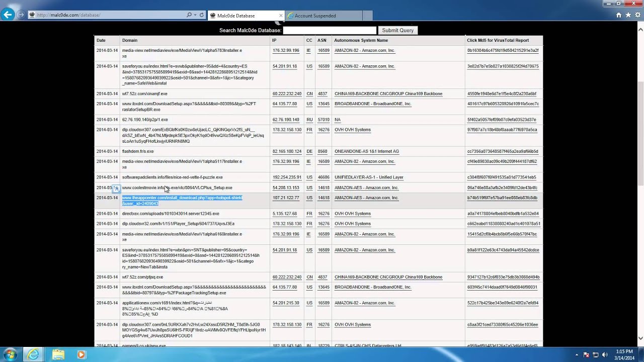The height and width of the screenshot is (362, 644).
Task: Click domain wt7.52z.com/ptjsq.exe
Action: [x=142, y=277]
